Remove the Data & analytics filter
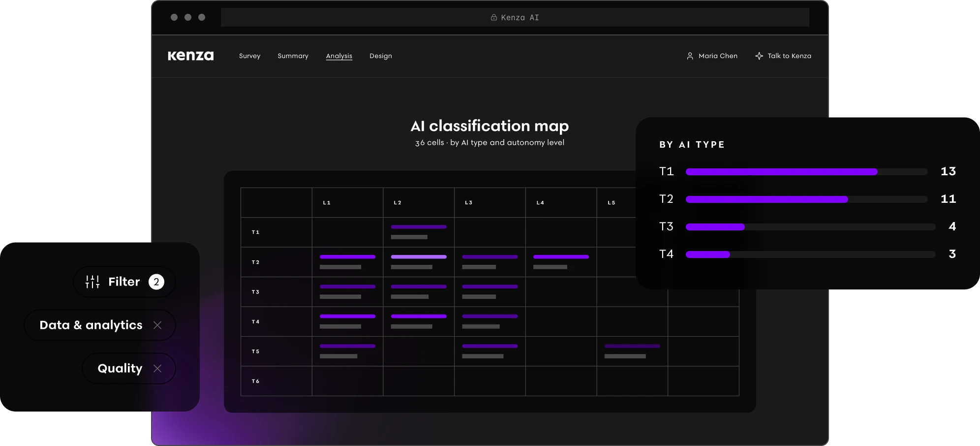The width and height of the screenshot is (980, 446). point(157,325)
